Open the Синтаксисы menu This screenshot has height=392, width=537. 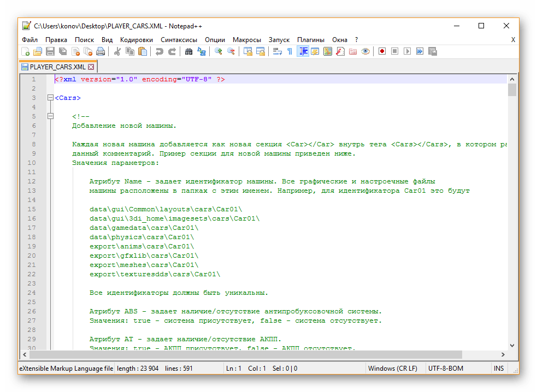coord(179,40)
